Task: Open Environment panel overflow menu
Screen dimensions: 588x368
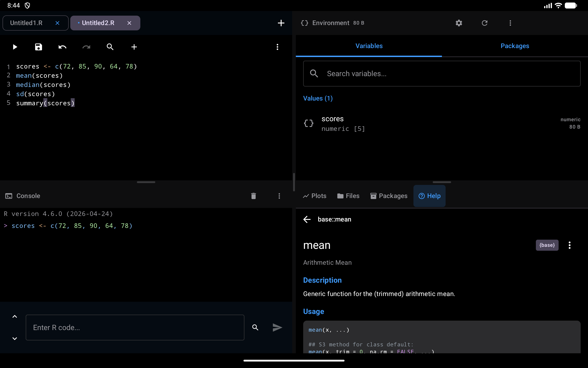Action: 510,23
